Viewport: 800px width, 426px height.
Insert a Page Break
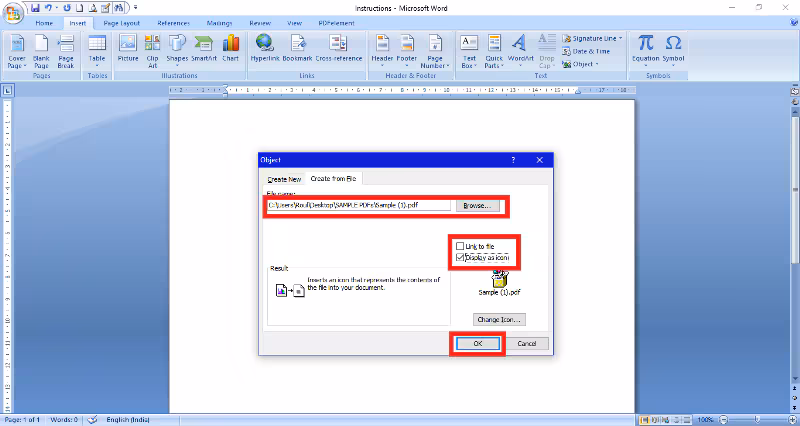[66, 52]
